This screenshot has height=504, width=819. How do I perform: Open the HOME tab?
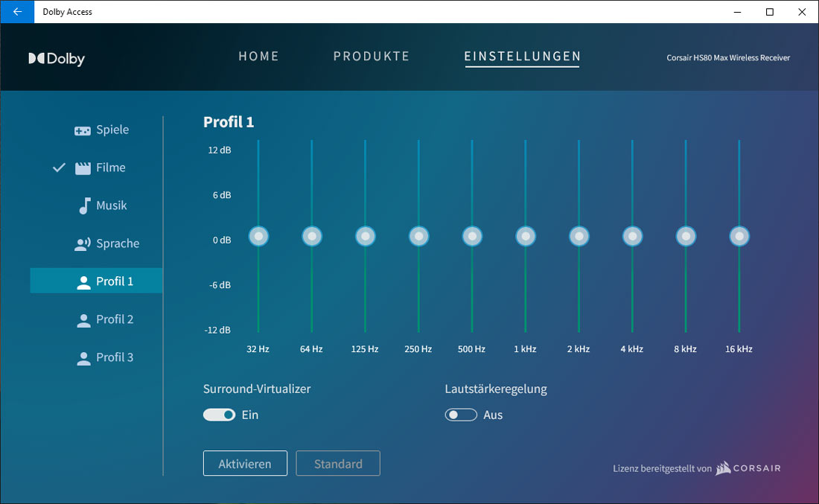[x=258, y=57]
